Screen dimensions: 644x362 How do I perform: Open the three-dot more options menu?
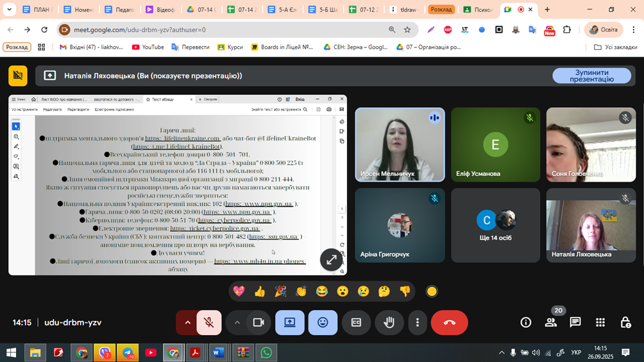(418, 323)
